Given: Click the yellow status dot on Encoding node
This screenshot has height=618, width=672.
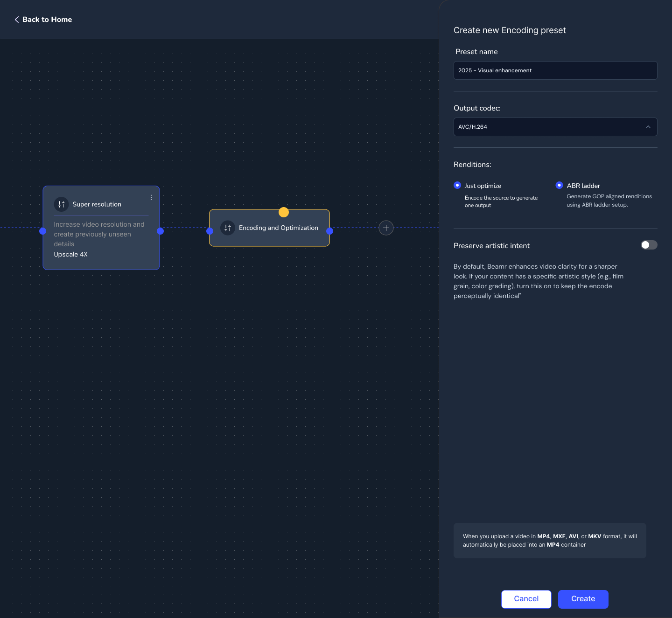Looking at the screenshot, I should [284, 212].
